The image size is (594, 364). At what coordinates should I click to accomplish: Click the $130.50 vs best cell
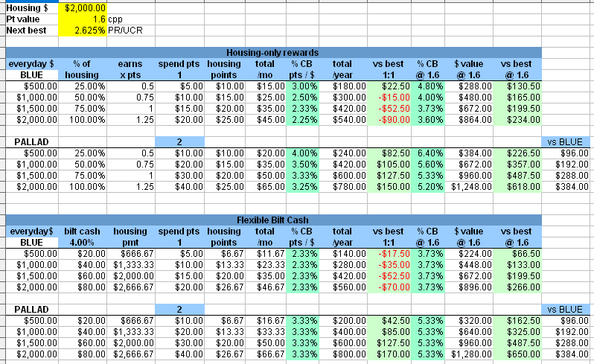point(520,86)
